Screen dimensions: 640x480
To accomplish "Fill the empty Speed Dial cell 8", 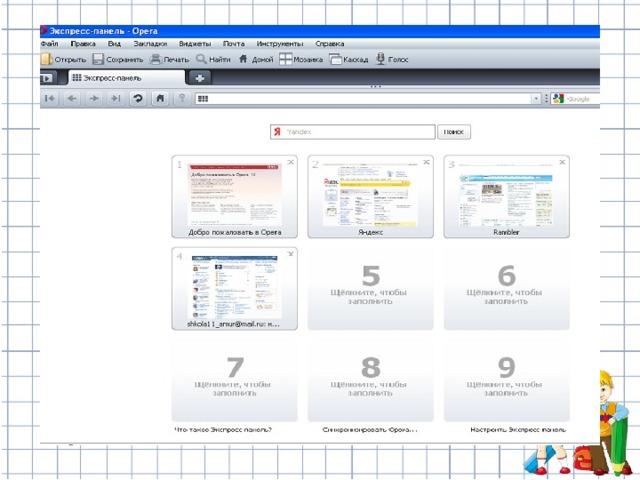I will point(371,380).
